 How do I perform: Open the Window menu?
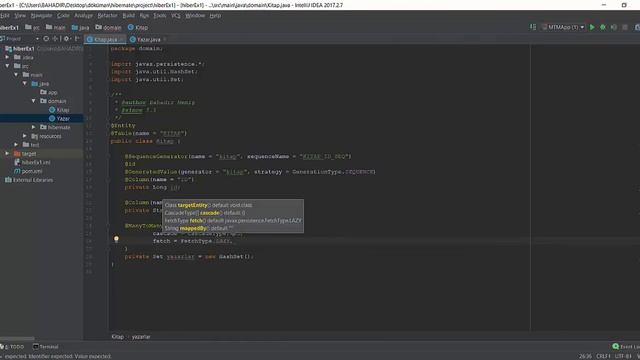(x=195, y=16)
